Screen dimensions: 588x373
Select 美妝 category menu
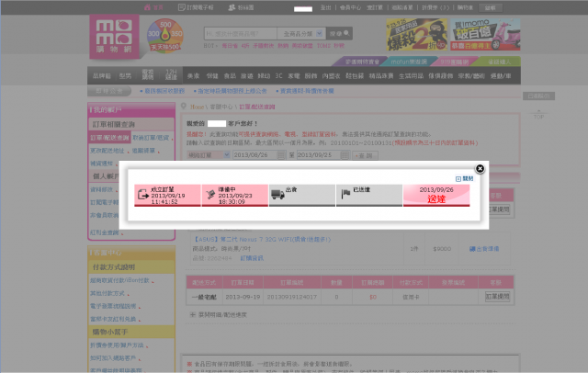(193, 76)
